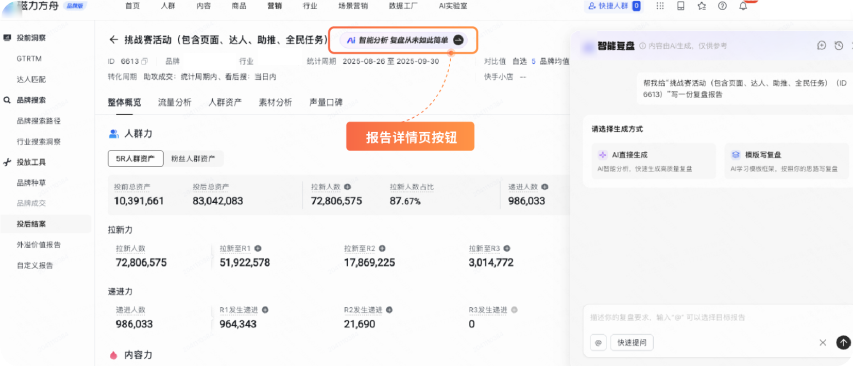The height and width of the screenshot is (366, 853).
Task: Open 达人匹配 in the sidebar
Action: [x=31, y=79]
